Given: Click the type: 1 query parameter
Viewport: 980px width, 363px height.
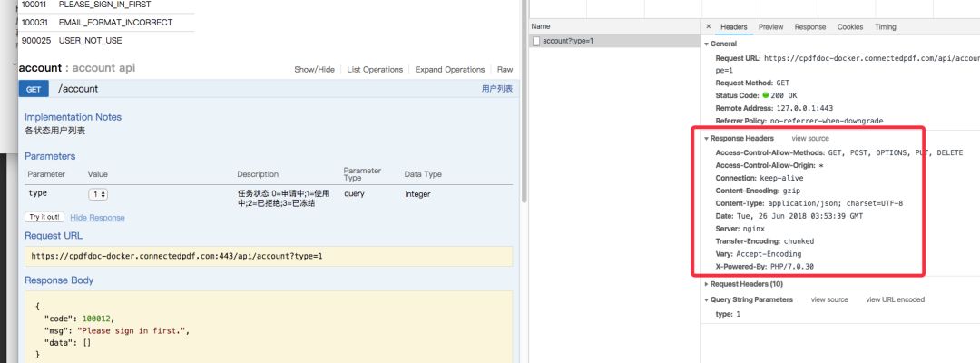Looking at the screenshot, I should pyautogui.click(x=728, y=314).
